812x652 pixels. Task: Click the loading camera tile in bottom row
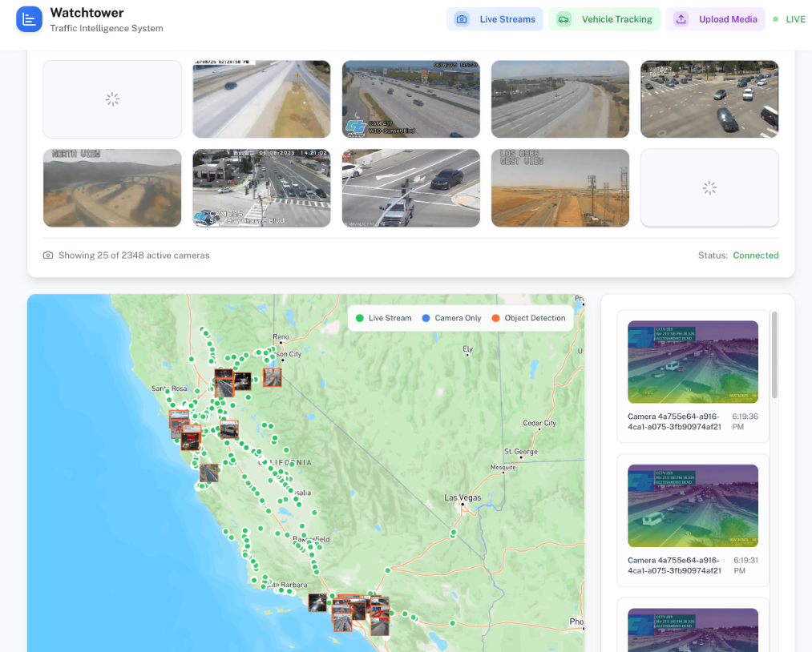point(709,188)
